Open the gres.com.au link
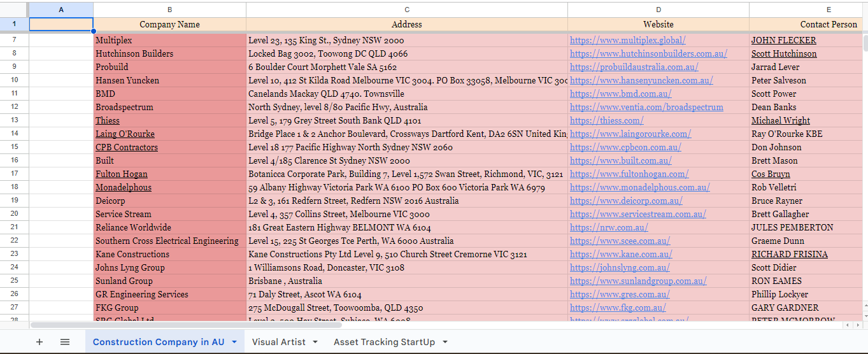 (620, 294)
